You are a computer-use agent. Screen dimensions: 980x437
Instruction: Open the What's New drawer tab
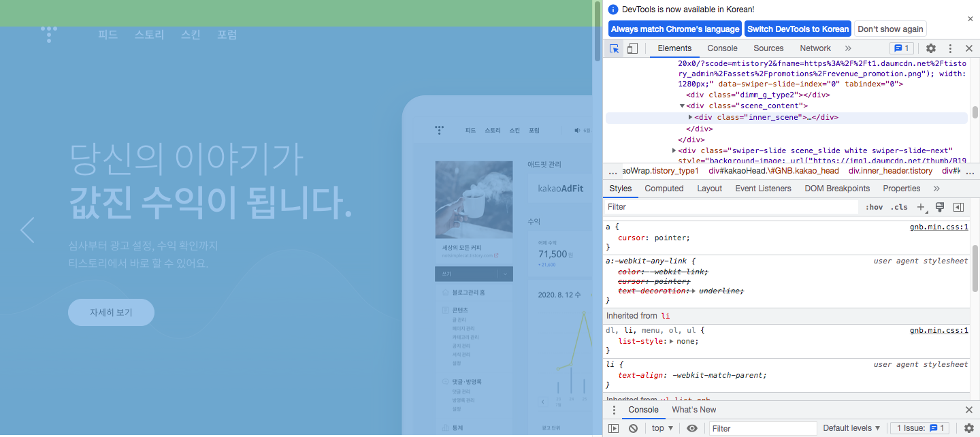tap(693, 410)
